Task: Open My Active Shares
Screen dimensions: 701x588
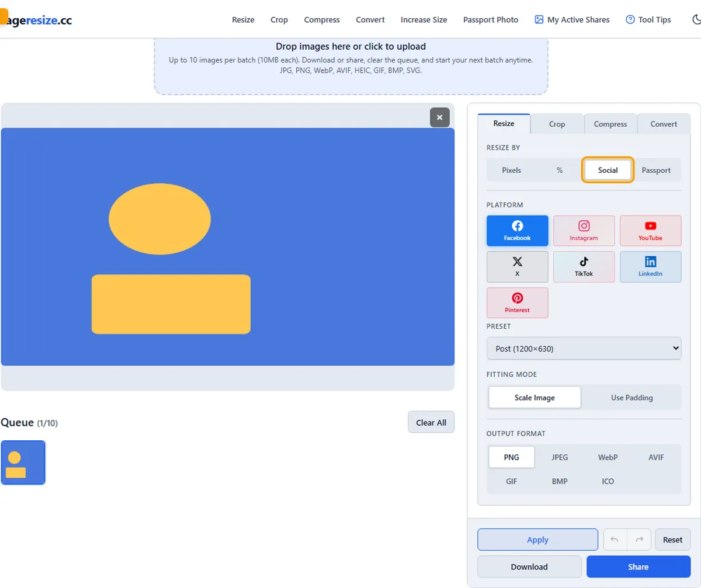Action: pyautogui.click(x=572, y=19)
